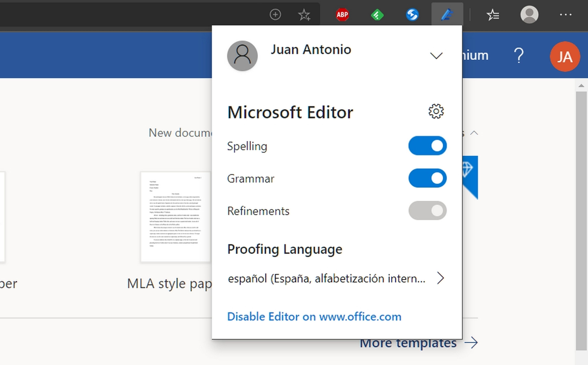Image resolution: width=588 pixels, height=365 pixels.
Task: Click the blue circular extension icon
Action: point(412,15)
